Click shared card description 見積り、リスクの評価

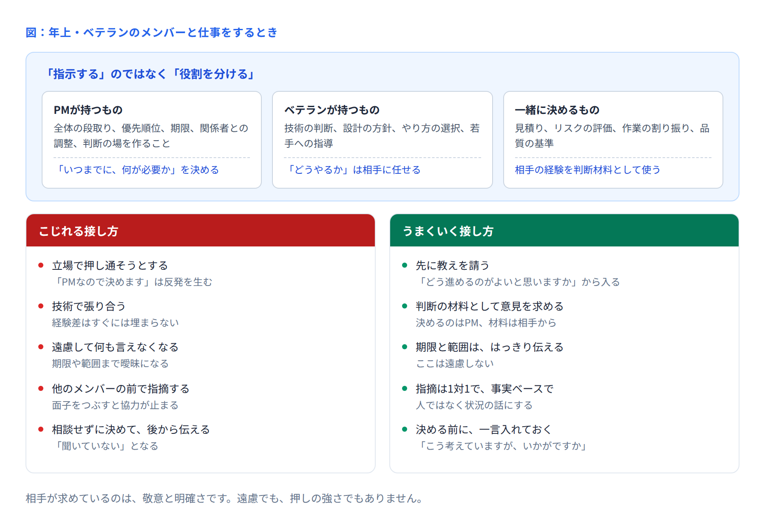(x=612, y=136)
